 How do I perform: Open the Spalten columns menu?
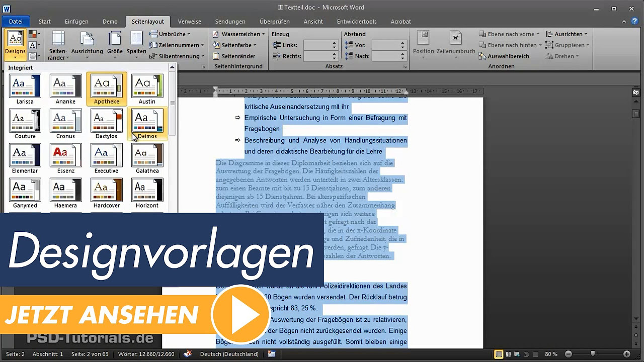tap(136, 45)
